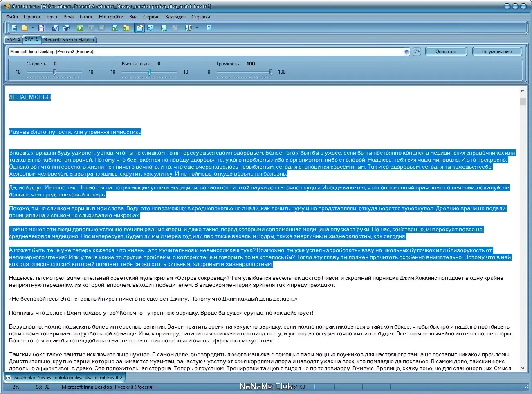Image resolution: width=532 pixels, height=394 pixels.
Task: Pause the speech playback
Action: coord(91,28)
